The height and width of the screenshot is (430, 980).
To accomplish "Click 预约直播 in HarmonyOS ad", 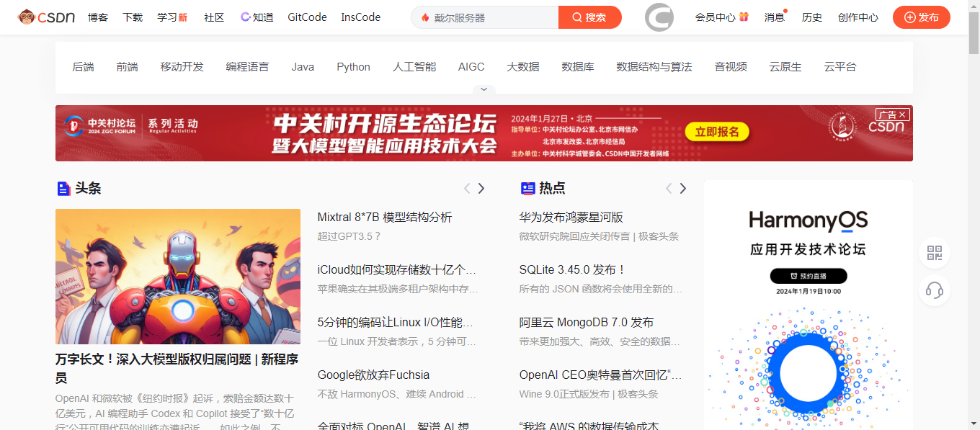I will click(808, 276).
